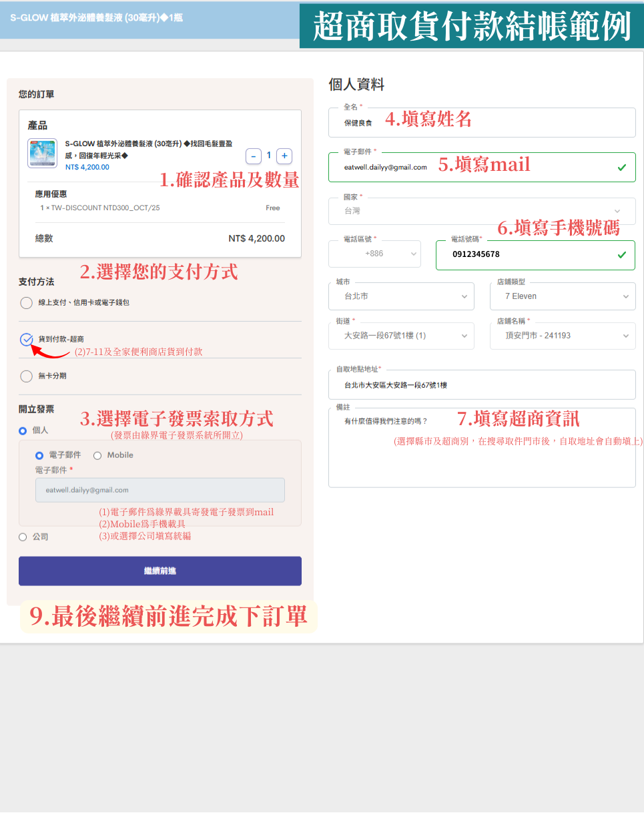This screenshot has width=644, height=831.
Task: Open the 店舖名稱 dropdown showing 頂安門市
Action: [563, 336]
